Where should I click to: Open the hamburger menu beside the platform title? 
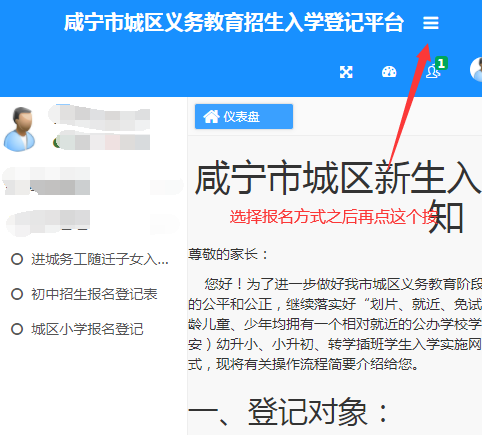pyautogui.click(x=431, y=23)
